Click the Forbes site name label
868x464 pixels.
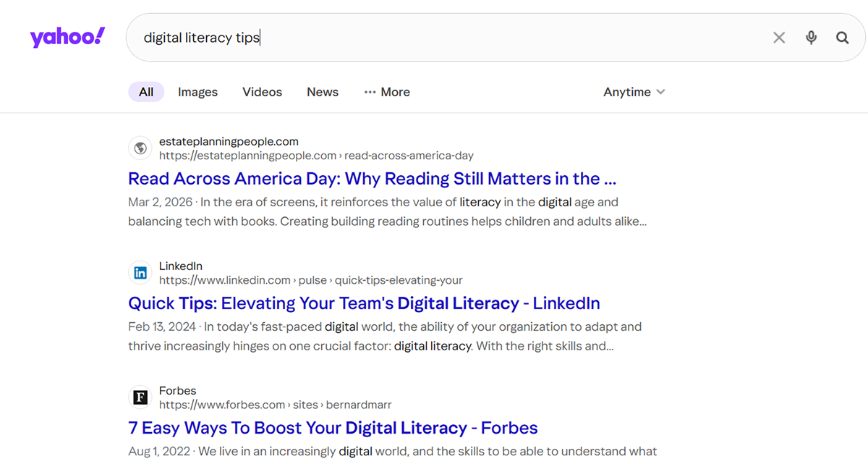coord(178,391)
